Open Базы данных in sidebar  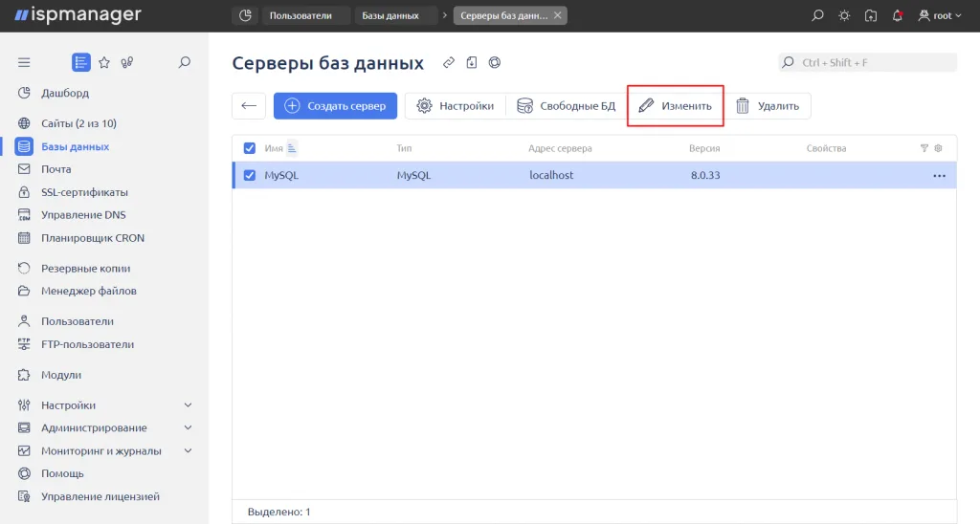75,146
